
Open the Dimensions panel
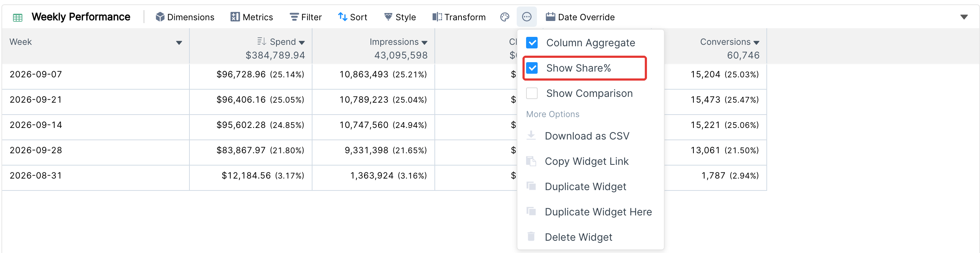pos(185,17)
